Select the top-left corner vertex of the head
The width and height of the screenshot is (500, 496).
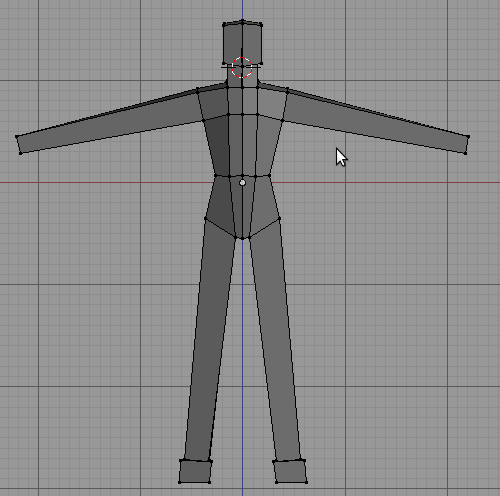click(x=224, y=24)
